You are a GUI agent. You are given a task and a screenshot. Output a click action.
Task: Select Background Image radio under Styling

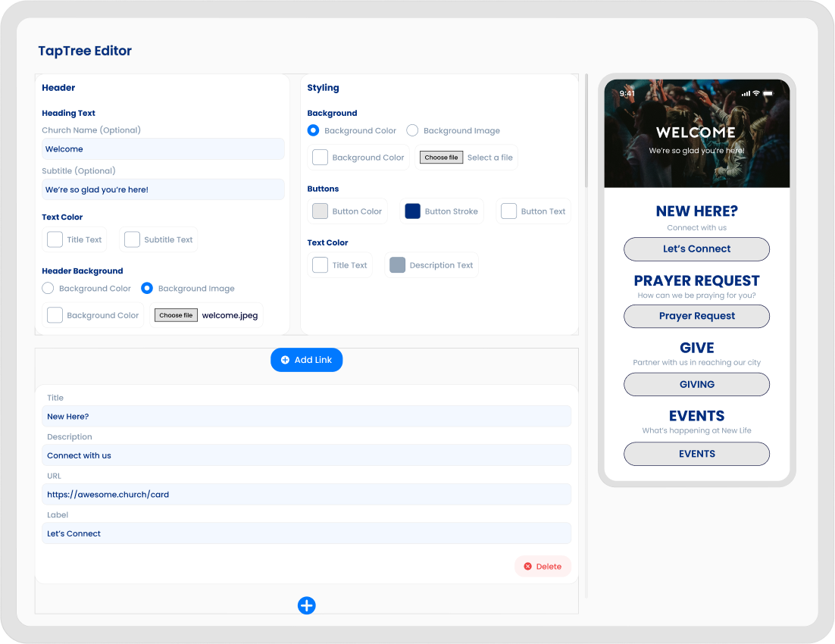[412, 130]
